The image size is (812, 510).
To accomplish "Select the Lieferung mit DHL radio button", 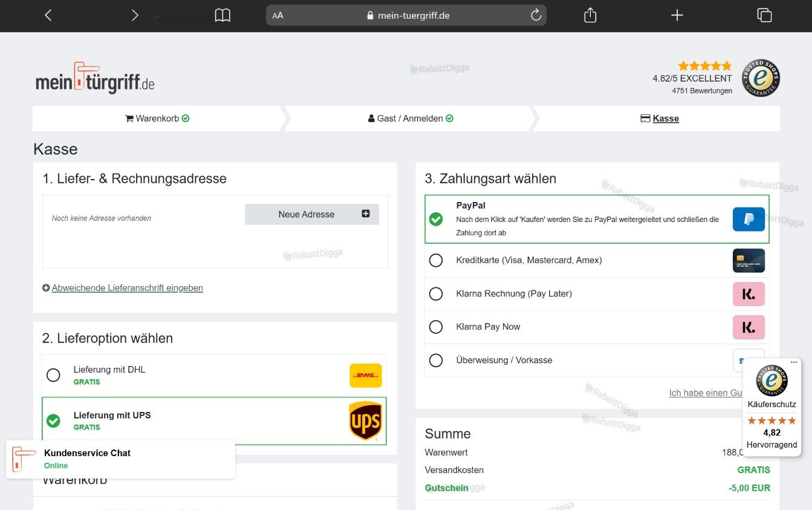I will point(53,375).
